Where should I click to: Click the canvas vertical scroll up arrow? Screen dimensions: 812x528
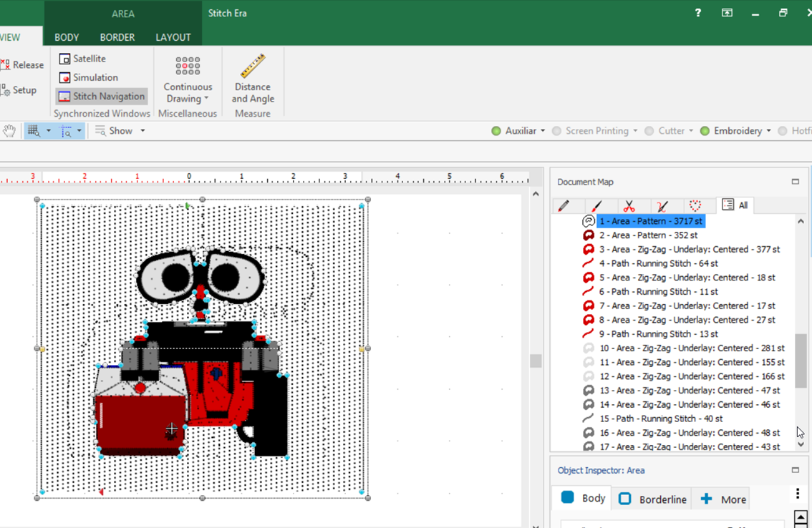[x=536, y=194]
